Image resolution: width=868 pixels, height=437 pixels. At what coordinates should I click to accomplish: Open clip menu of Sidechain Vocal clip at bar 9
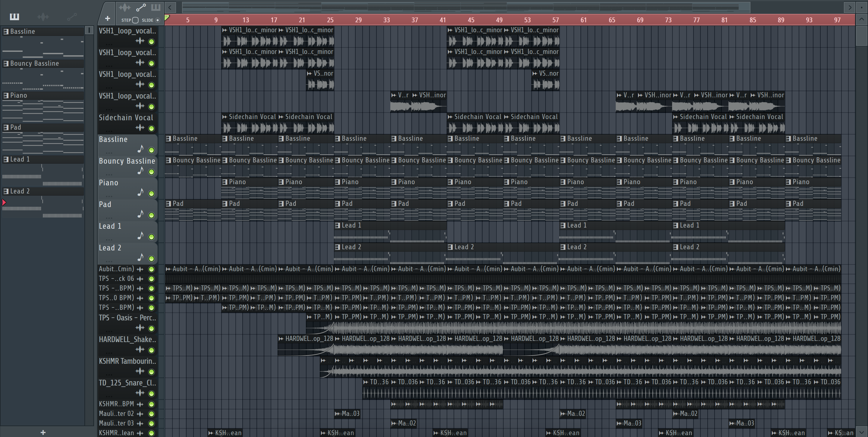225,117
